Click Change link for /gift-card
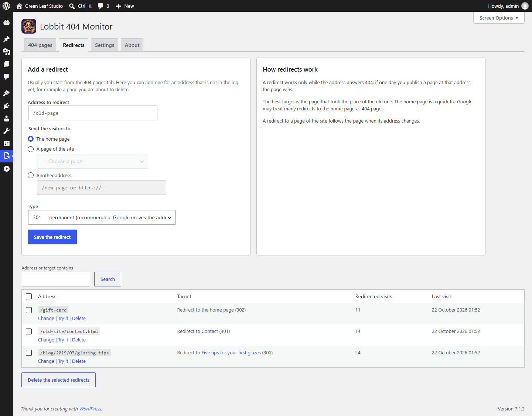The image size is (532, 416). (46, 319)
